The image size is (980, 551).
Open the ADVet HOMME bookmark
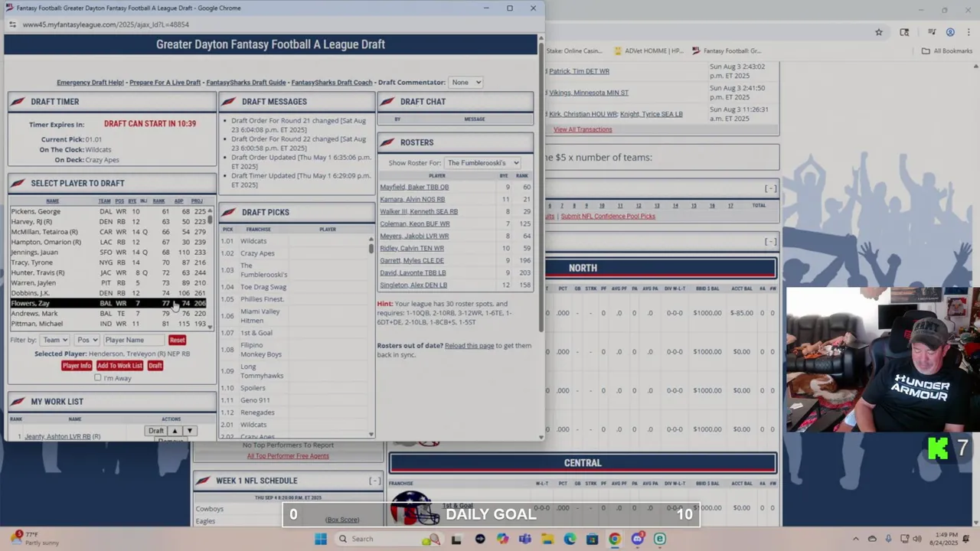648,51
